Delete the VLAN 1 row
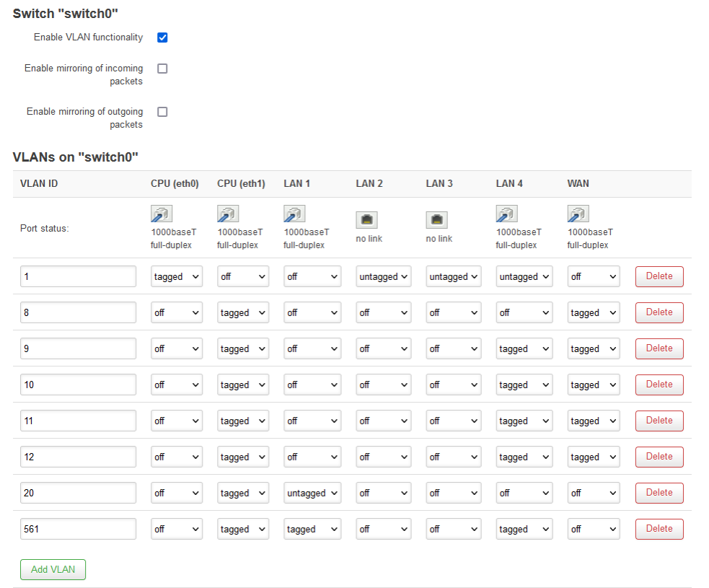Screen dimensions: 709x588 coord(659,276)
